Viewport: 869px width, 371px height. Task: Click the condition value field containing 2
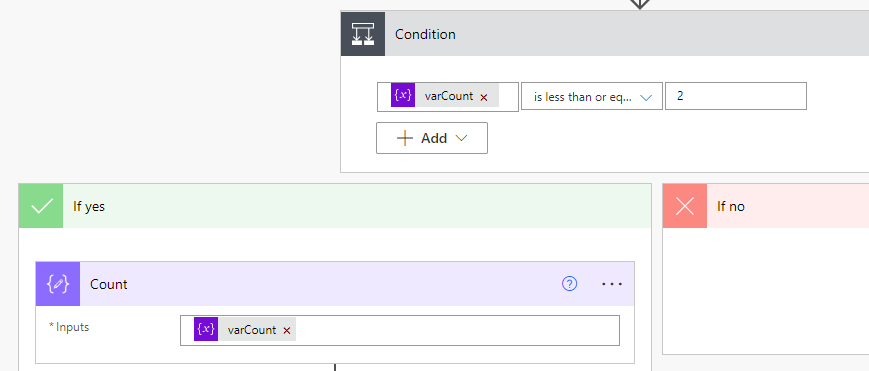tap(736, 96)
